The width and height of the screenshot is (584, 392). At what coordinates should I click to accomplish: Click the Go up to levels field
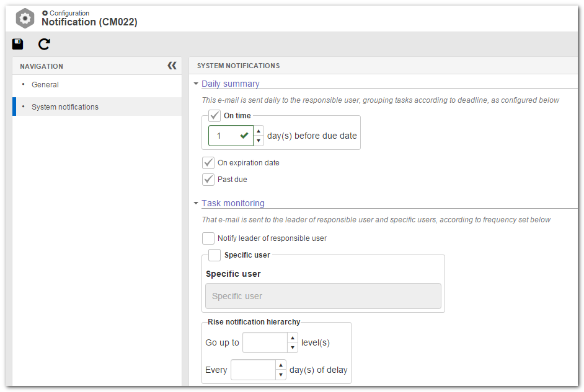[x=265, y=342]
